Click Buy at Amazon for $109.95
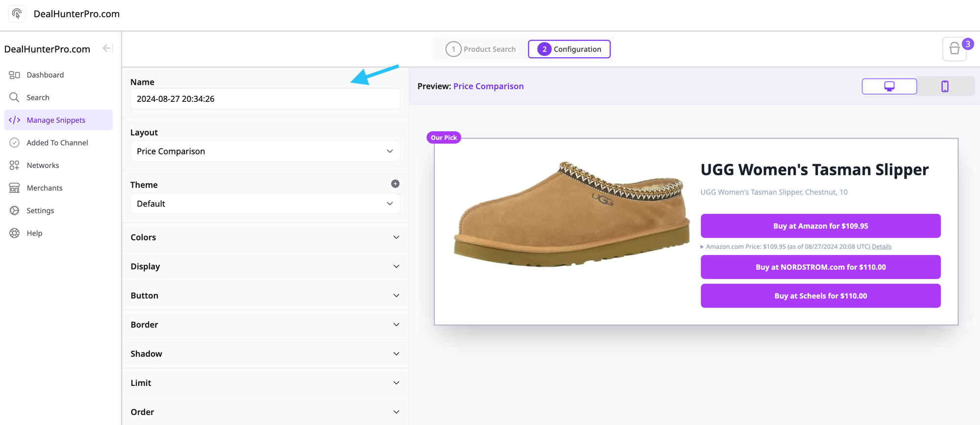This screenshot has height=425, width=980. click(x=820, y=226)
